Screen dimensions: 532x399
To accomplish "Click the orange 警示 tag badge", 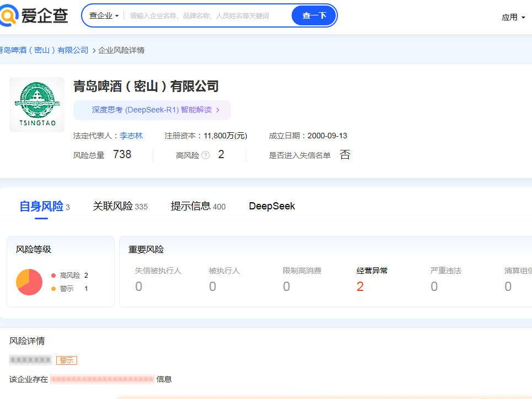I will pos(67,360).
